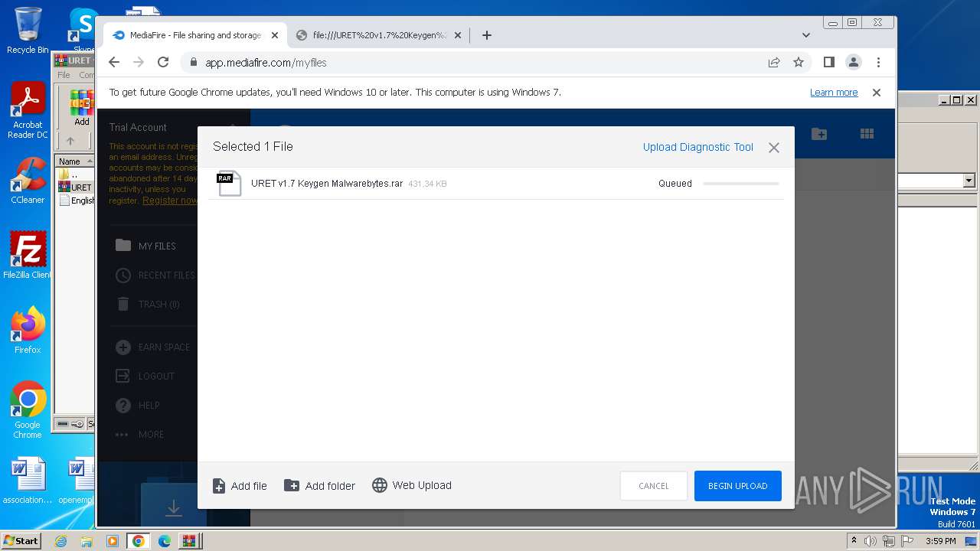Switch to grid view icon in MediaFire

(x=867, y=134)
